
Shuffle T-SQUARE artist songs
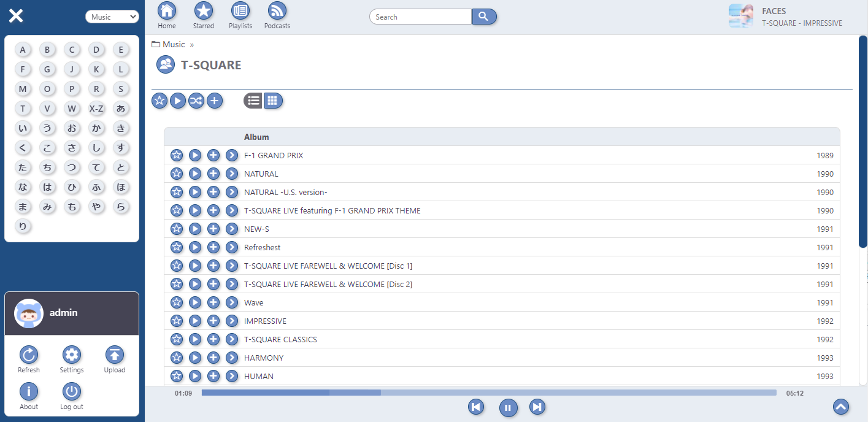pyautogui.click(x=196, y=101)
